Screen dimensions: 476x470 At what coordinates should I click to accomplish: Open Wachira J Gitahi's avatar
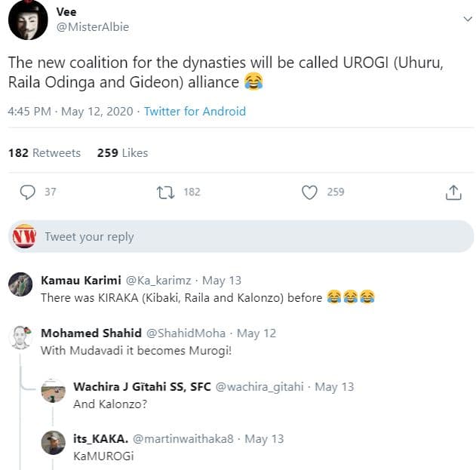coord(53,392)
